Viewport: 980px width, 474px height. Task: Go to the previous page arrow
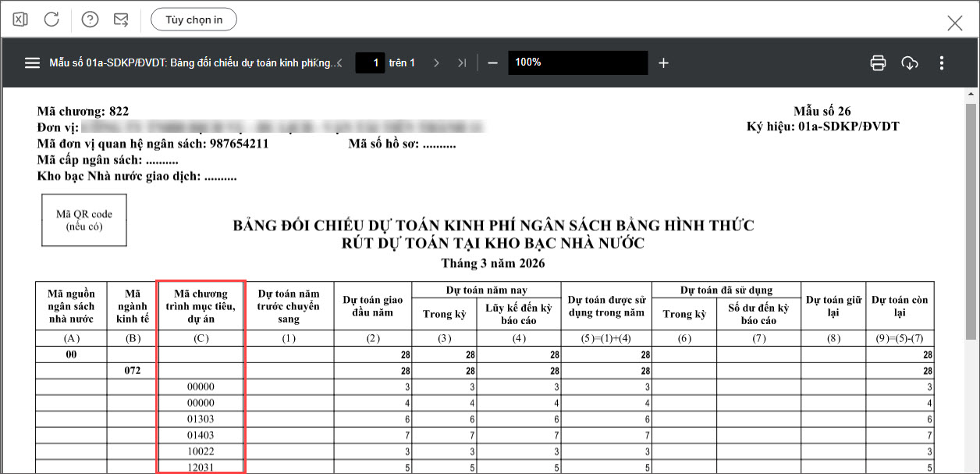click(x=338, y=63)
